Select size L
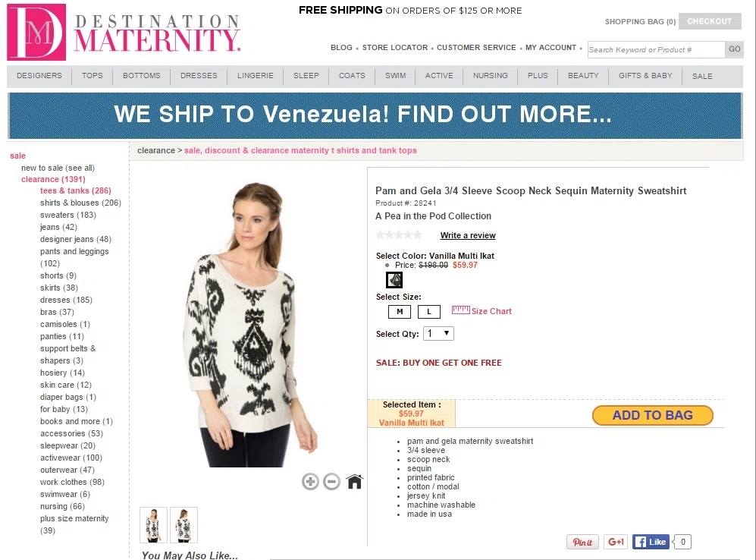This screenshot has height=560, width=756. tap(429, 312)
